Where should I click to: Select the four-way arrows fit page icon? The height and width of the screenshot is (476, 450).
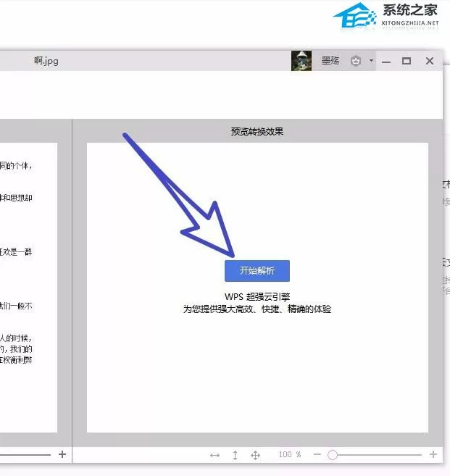(x=255, y=455)
